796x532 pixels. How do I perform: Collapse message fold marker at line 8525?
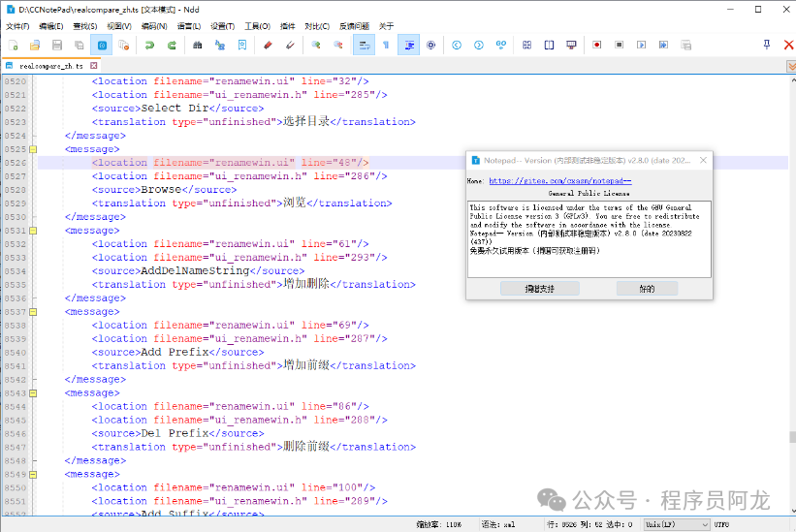(x=31, y=149)
